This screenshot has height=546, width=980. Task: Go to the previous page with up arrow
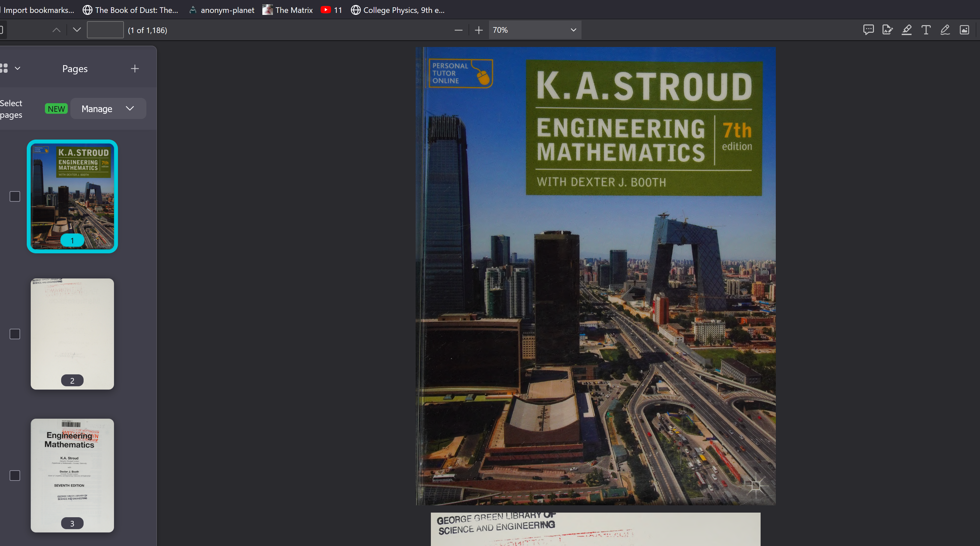pyautogui.click(x=56, y=30)
